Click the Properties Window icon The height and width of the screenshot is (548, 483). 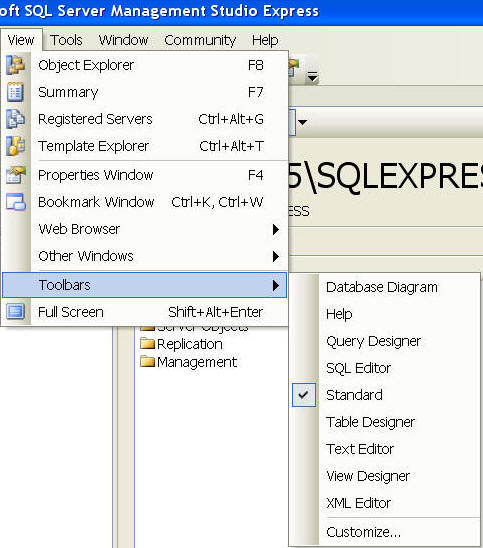15,175
